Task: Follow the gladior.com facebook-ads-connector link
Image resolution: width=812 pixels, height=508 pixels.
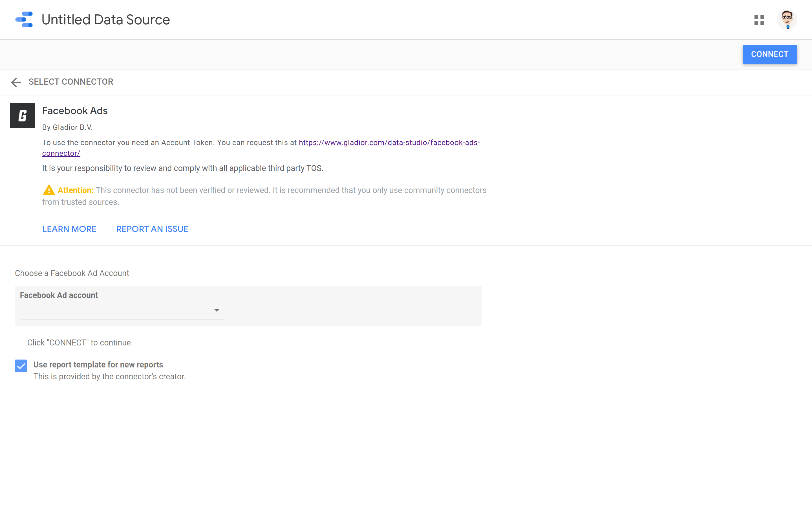Action: pyautogui.click(x=389, y=143)
